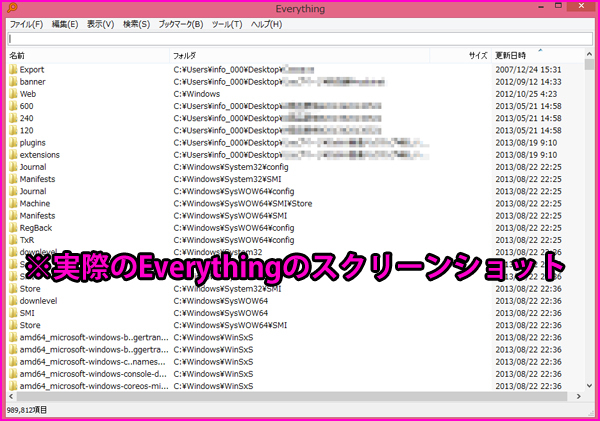This screenshot has height=421, width=600.
Task: Sort by the 名前 column header
Action: tap(88, 55)
